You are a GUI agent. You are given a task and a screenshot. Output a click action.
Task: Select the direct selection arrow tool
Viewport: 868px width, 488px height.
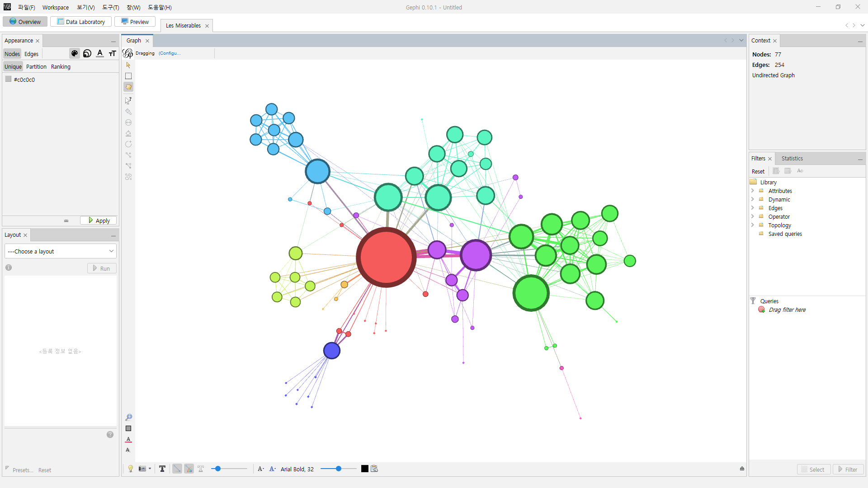pos(128,65)
